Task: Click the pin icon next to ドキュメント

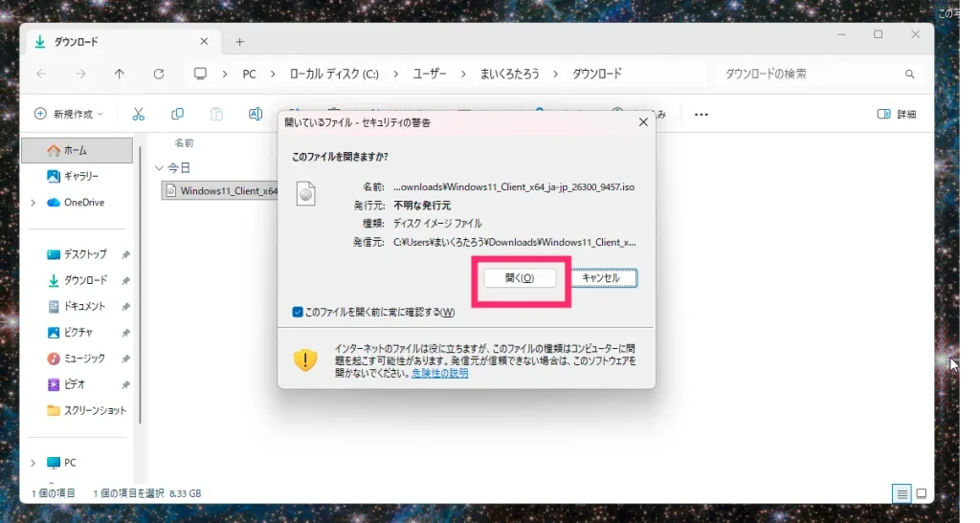Action: click(125, 306)
